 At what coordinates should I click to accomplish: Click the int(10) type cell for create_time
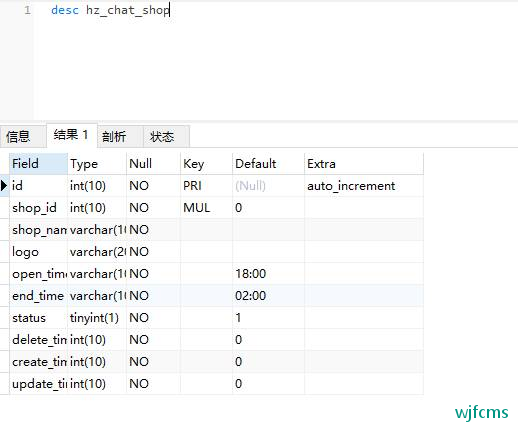pos(97,362)
